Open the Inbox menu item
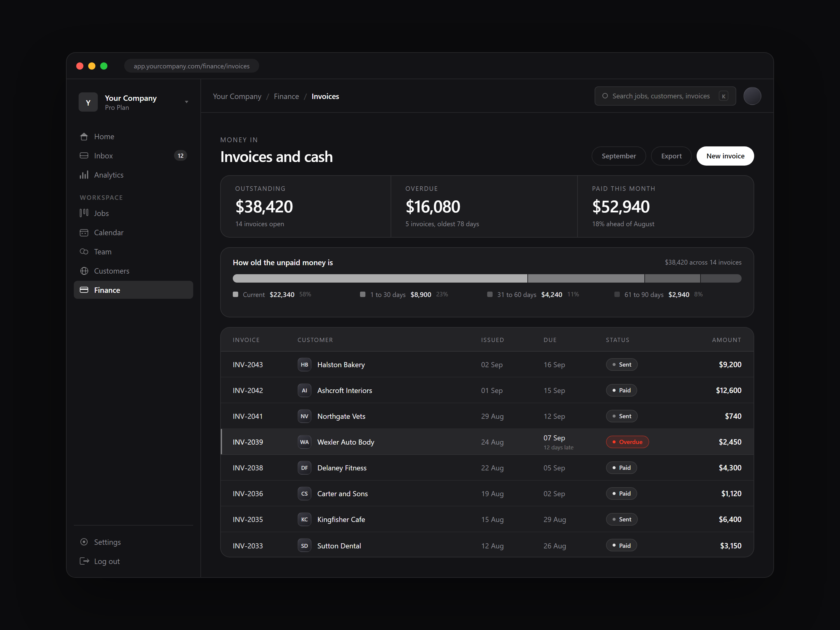 pos(133,156)
